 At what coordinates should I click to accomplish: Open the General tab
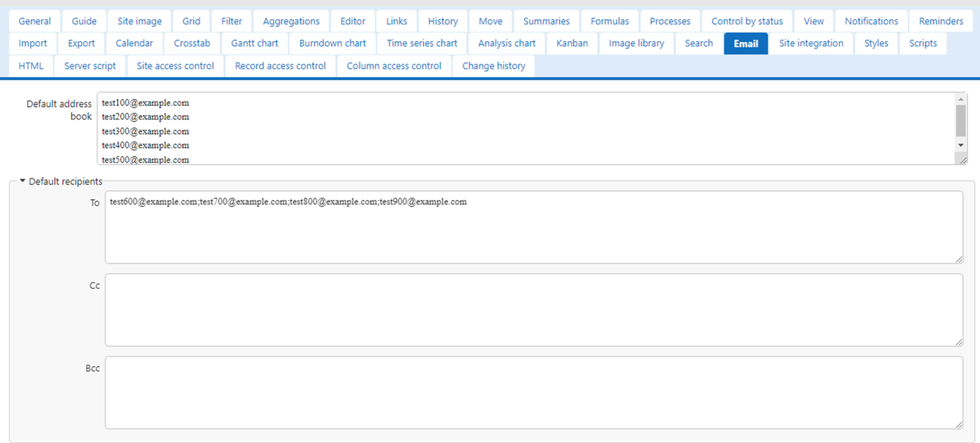(34, 21)
